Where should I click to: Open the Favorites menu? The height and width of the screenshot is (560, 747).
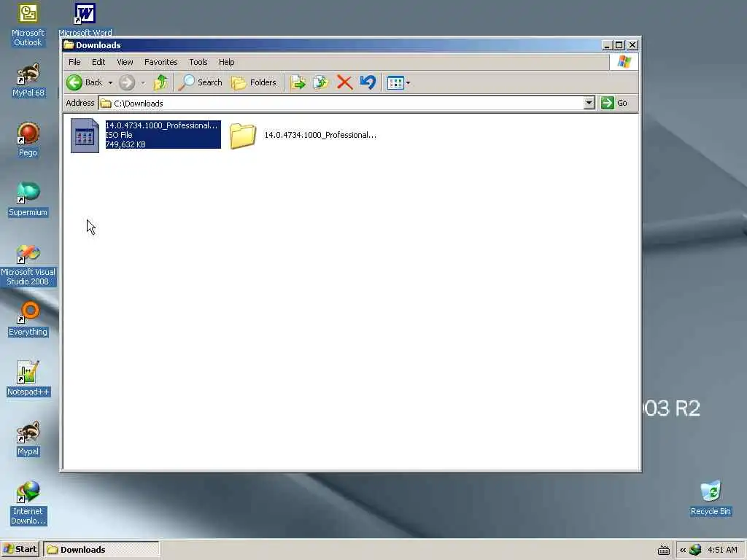(160, 62)
